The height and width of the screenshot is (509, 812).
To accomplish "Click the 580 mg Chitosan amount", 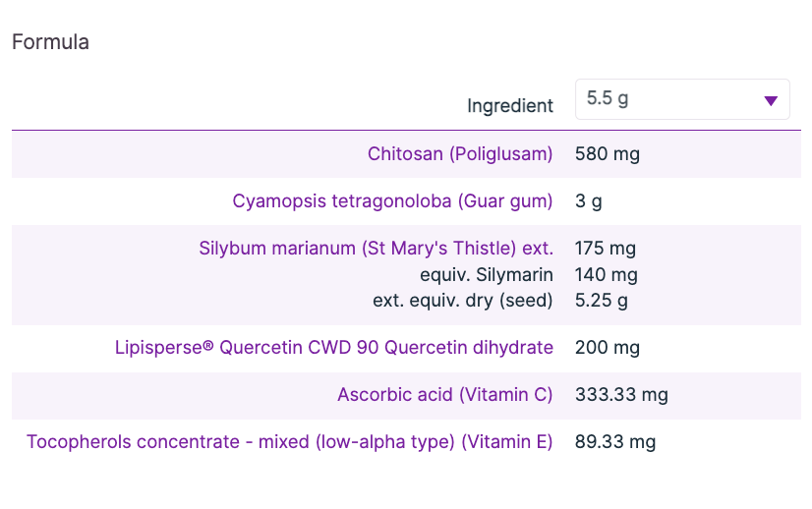I will 608,154.
